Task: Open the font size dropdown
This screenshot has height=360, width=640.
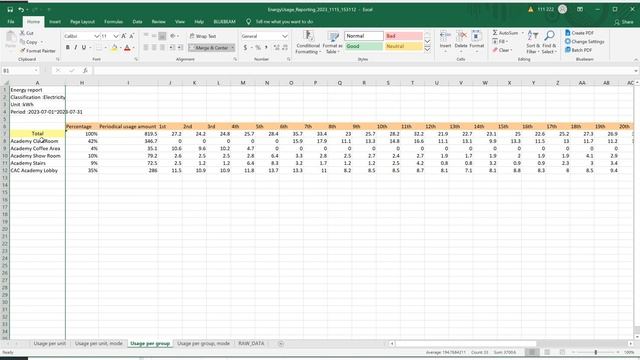Action: [x=116, y=36]
